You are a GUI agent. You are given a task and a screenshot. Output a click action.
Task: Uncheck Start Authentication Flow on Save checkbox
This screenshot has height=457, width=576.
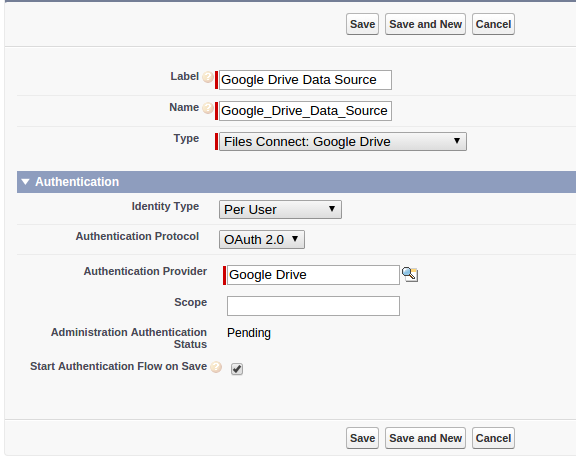pos(237,368)
